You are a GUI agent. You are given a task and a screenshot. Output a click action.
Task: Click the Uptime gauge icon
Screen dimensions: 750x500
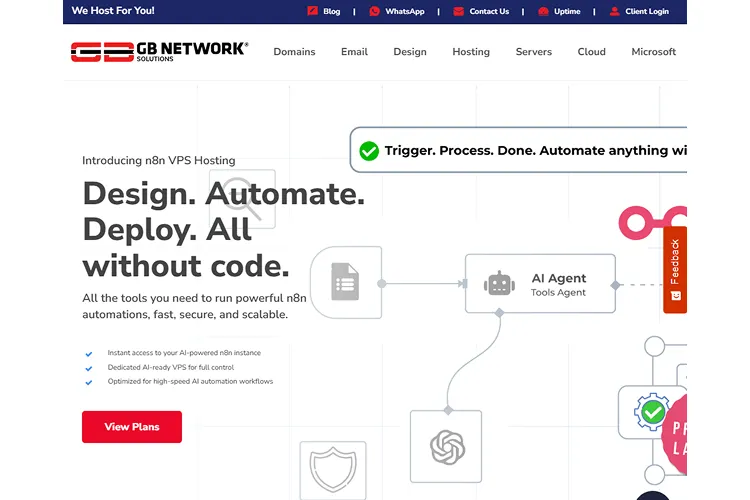543,11
